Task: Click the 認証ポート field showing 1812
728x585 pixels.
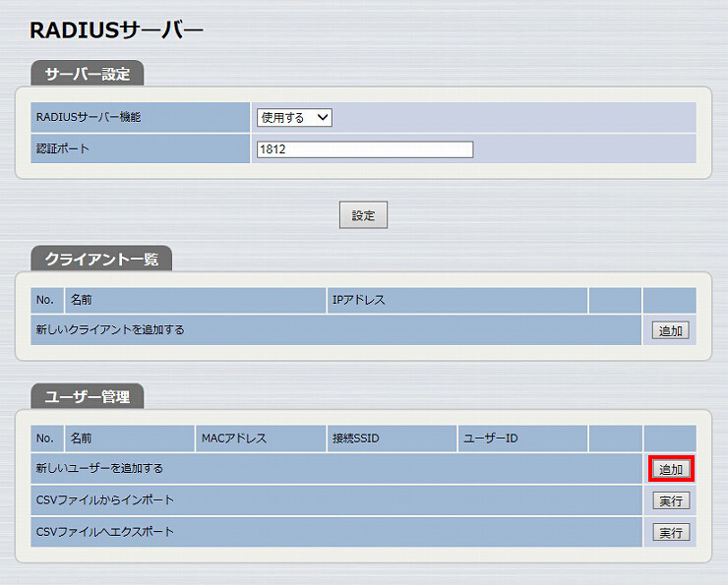Action: [365, 149]
